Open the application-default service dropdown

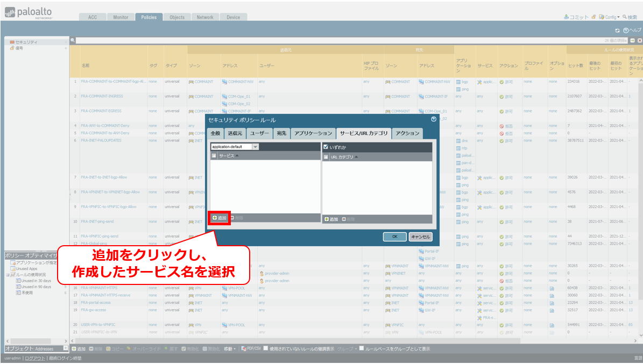click(255, 147)
